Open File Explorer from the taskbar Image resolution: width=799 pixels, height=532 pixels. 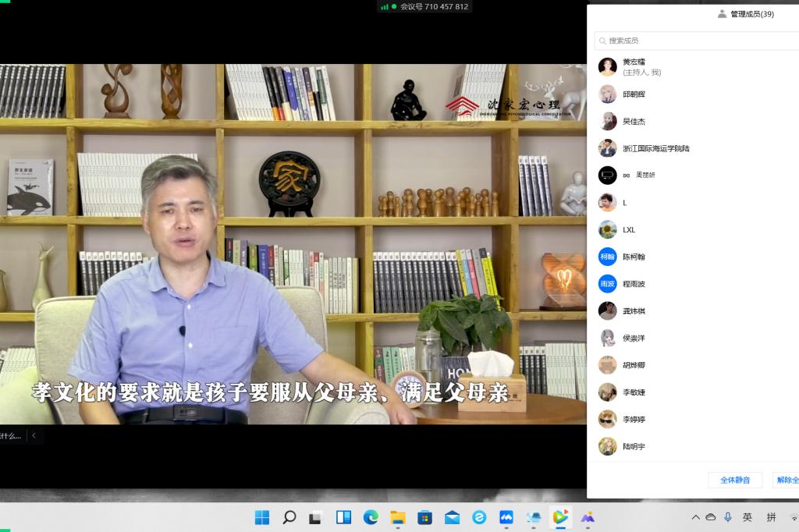[x=398, y=517]
